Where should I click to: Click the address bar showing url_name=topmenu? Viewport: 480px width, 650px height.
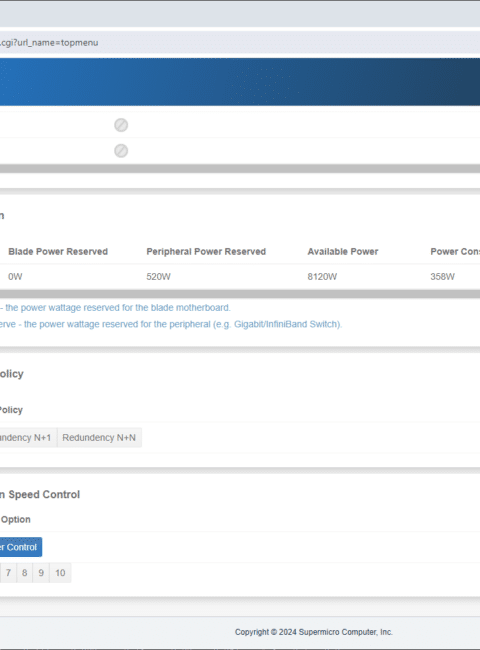click(x=240, y=42)
